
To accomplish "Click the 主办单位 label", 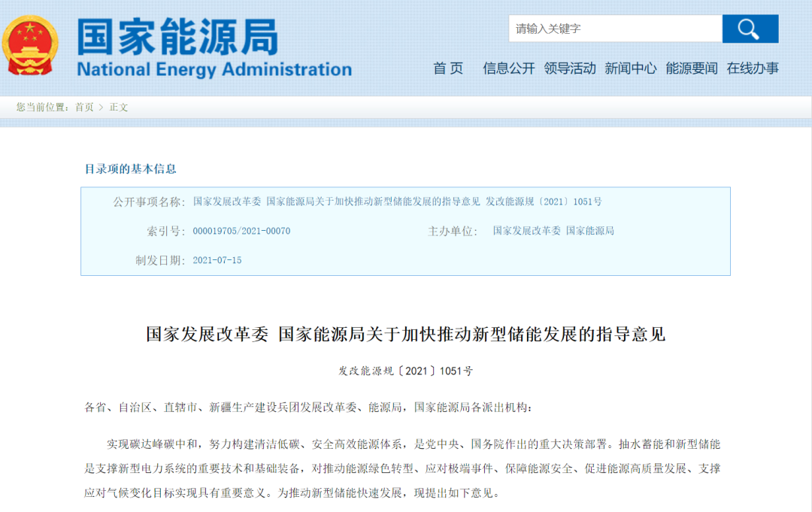I will coord(452,232).
